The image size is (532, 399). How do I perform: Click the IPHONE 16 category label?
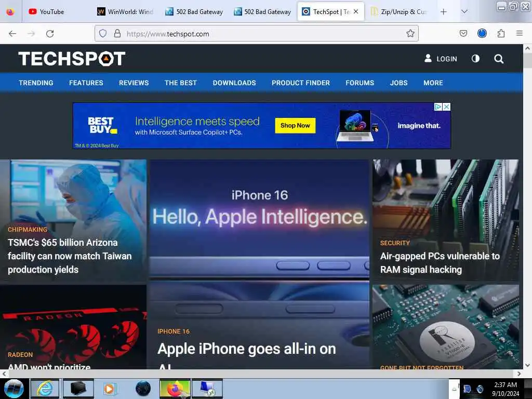point(174,331)
